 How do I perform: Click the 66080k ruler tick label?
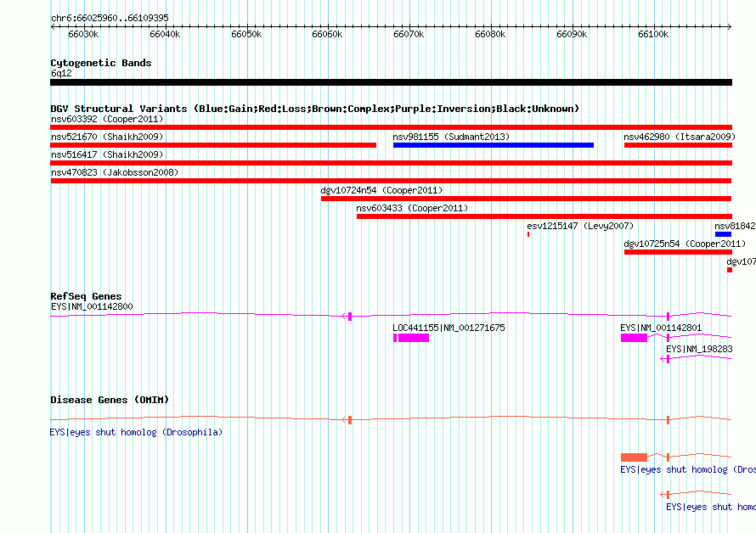coord(490,34)
